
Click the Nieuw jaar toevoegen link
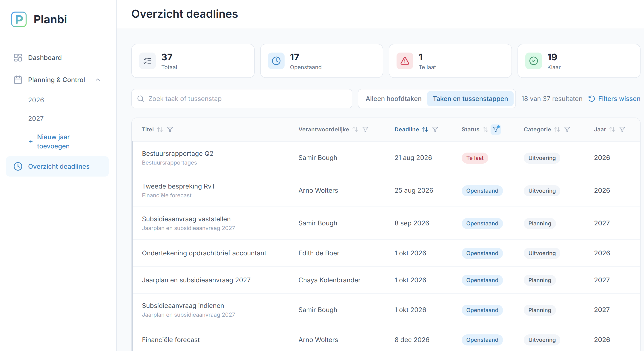(x=53, y=142)
